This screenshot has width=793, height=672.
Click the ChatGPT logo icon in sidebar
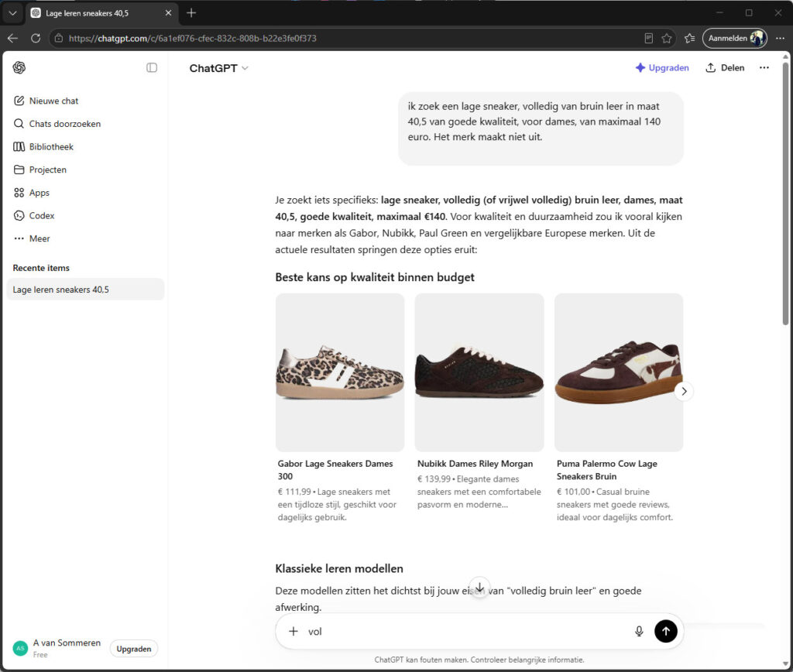click(19, 68)
